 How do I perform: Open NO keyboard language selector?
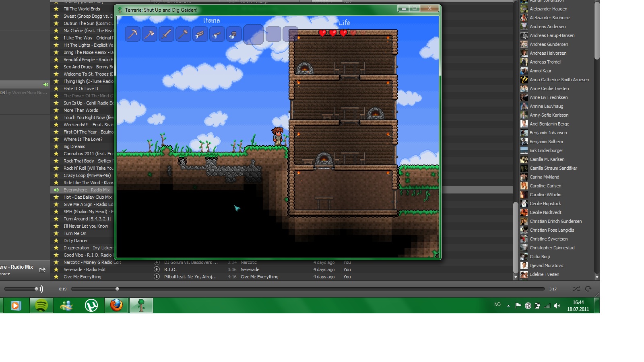pyautogui.click(x=497, y=304)
